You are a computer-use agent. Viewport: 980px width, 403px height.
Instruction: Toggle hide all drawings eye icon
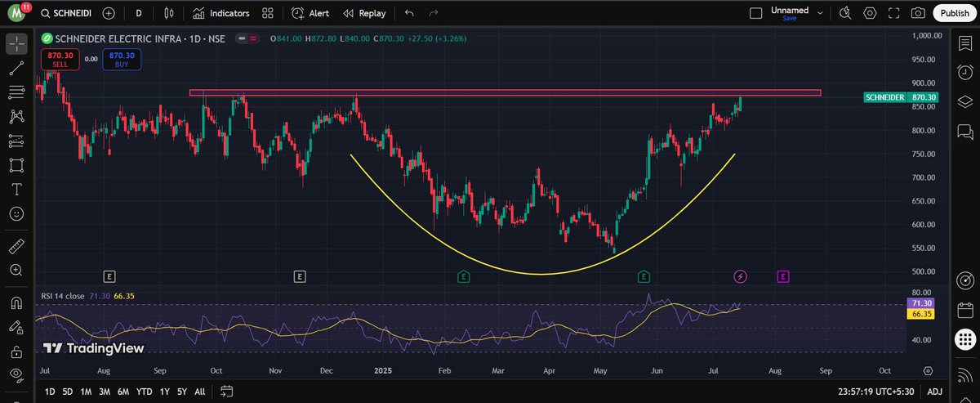pos(16,376)
